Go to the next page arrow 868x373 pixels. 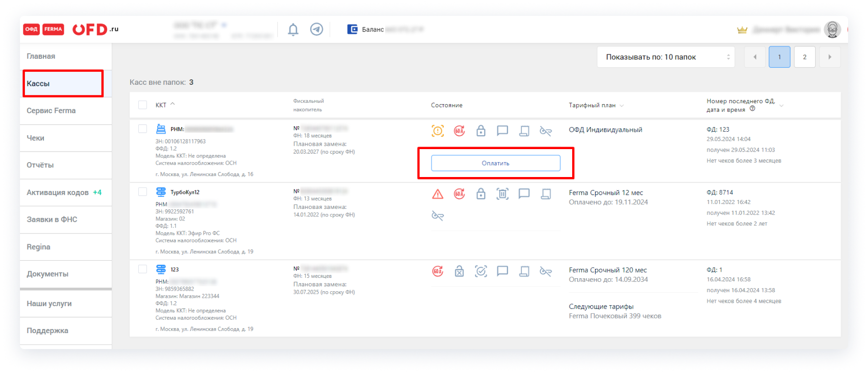[x=830, y=57]
